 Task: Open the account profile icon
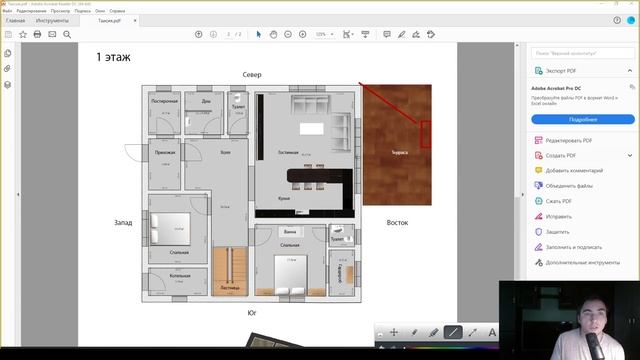631,20
